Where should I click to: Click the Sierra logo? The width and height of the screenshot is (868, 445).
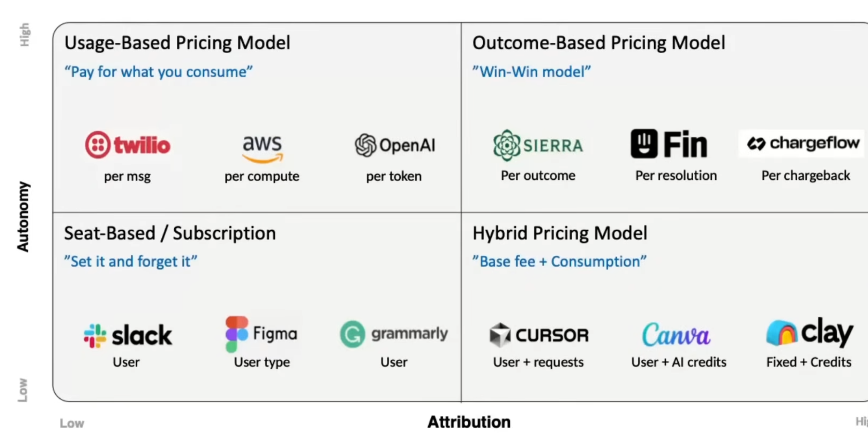(538, 145)
